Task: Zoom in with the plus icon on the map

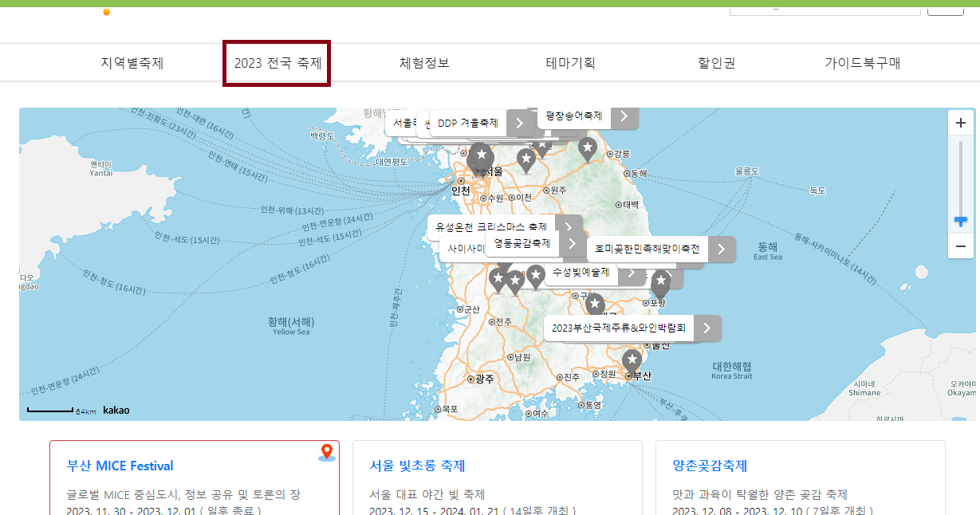Action: (961, 122)
